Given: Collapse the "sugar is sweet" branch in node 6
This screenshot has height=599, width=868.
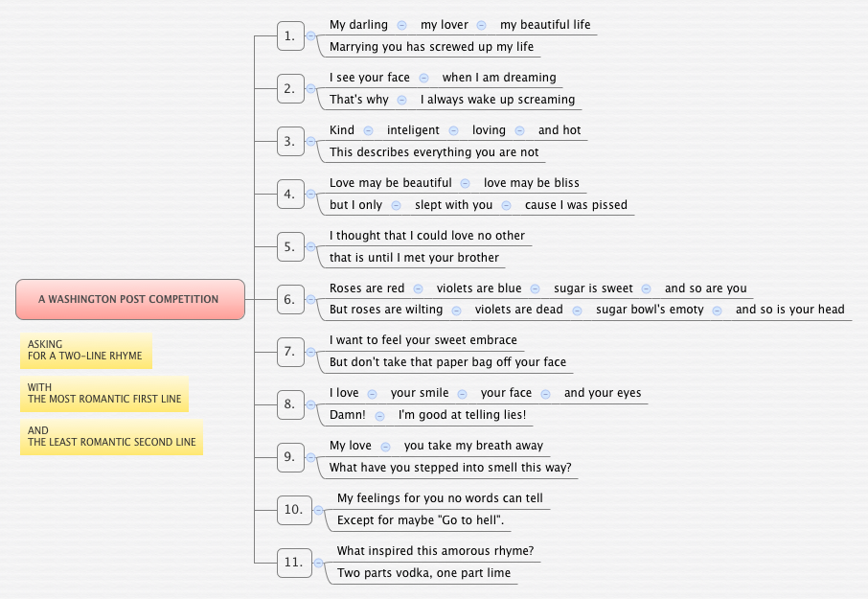Looking at the screenshot, I should [646, 288].
